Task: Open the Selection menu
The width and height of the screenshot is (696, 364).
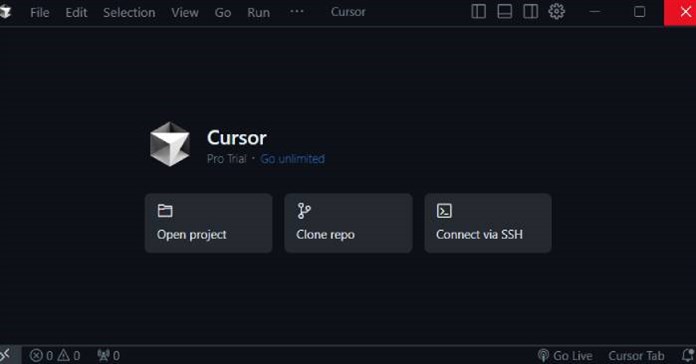Action: (x=129, y=12)
